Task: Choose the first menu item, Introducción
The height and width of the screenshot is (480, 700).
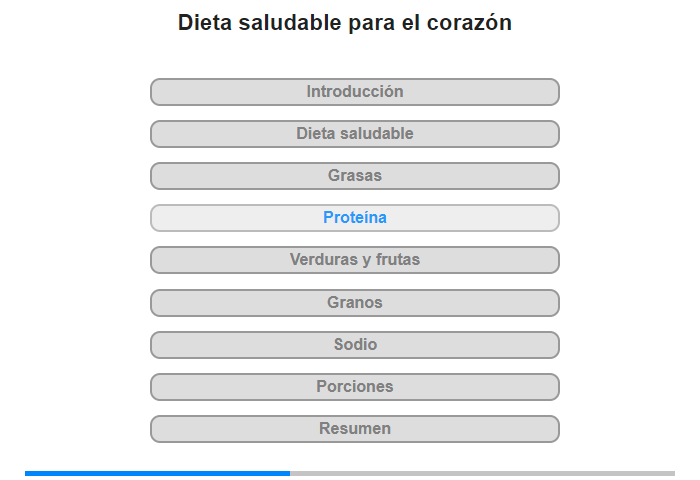Action: pos(354,92)
